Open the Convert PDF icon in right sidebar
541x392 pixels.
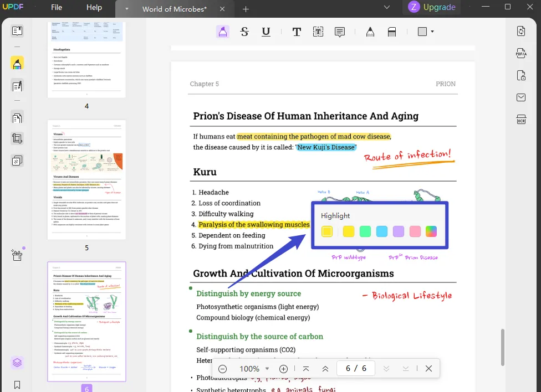[521, 31]
